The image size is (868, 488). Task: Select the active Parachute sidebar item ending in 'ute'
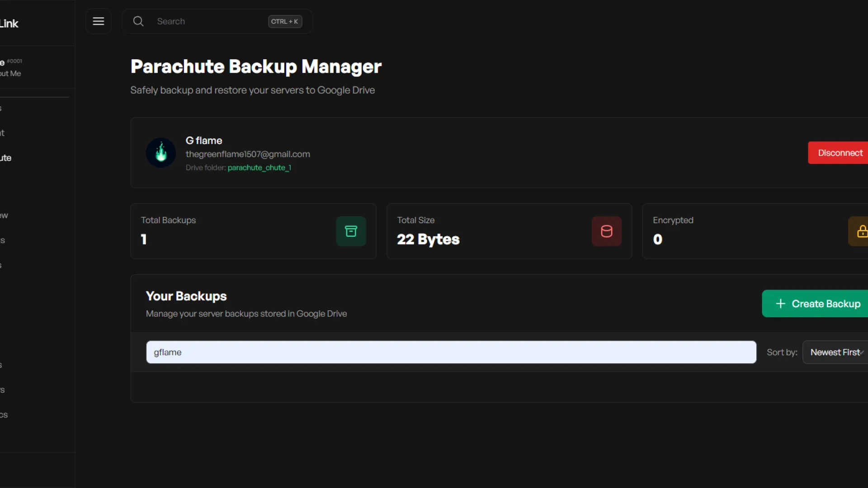pyautogui.click(x=6, y=158)
